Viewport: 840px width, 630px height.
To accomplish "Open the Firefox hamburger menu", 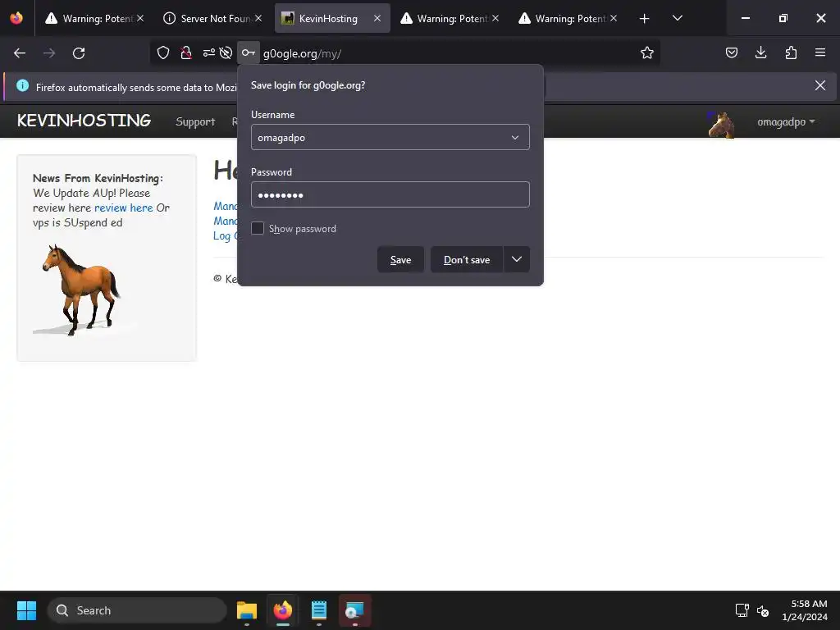I will [820, 52].
